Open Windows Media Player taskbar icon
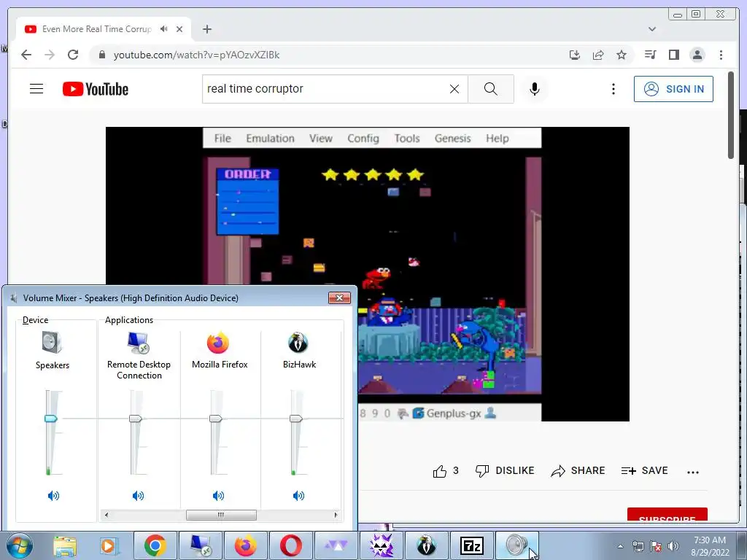 pyautogui.click(x=109, y=545)
